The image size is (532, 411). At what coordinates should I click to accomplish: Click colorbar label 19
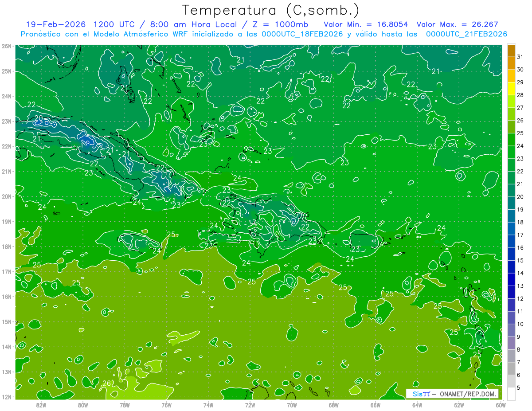[520, 209]
